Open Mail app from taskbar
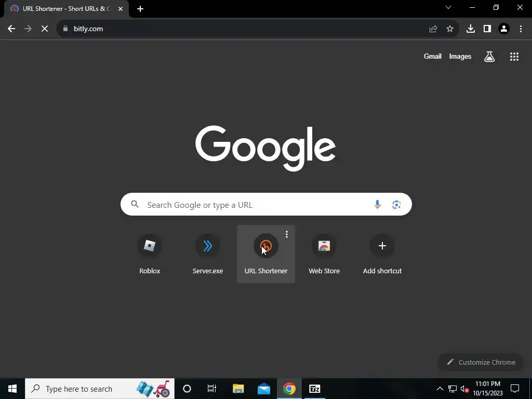The height and width of the screenshot is (399, 532). (x=263, y=389)
